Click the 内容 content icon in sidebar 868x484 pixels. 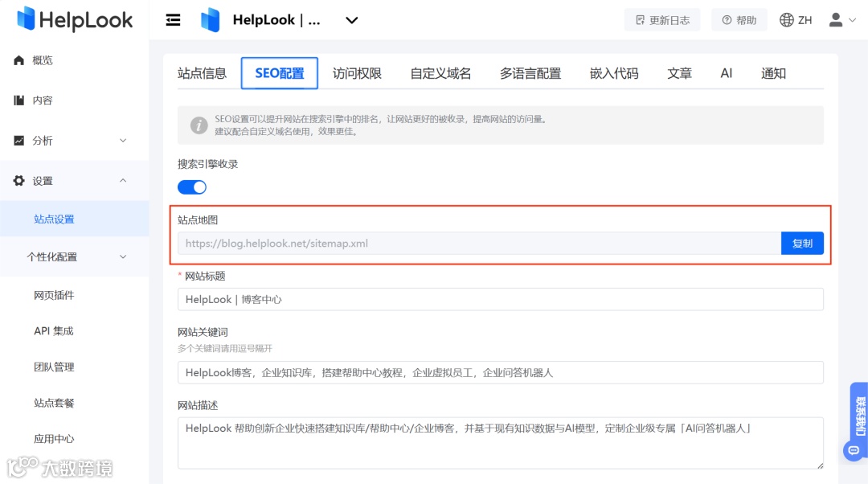pyautogui.click(x=18, y=100)
